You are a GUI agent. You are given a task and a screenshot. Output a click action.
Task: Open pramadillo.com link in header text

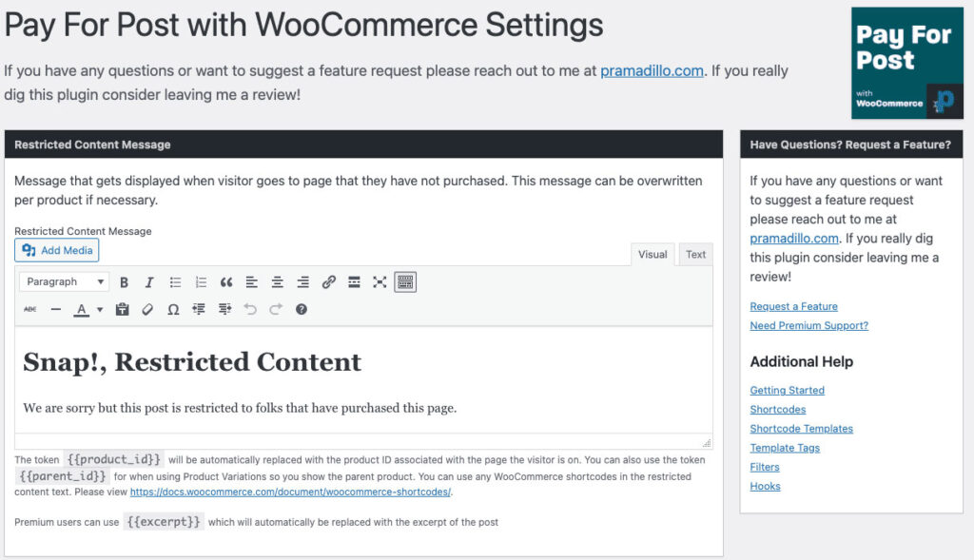(x=652, y=70)
